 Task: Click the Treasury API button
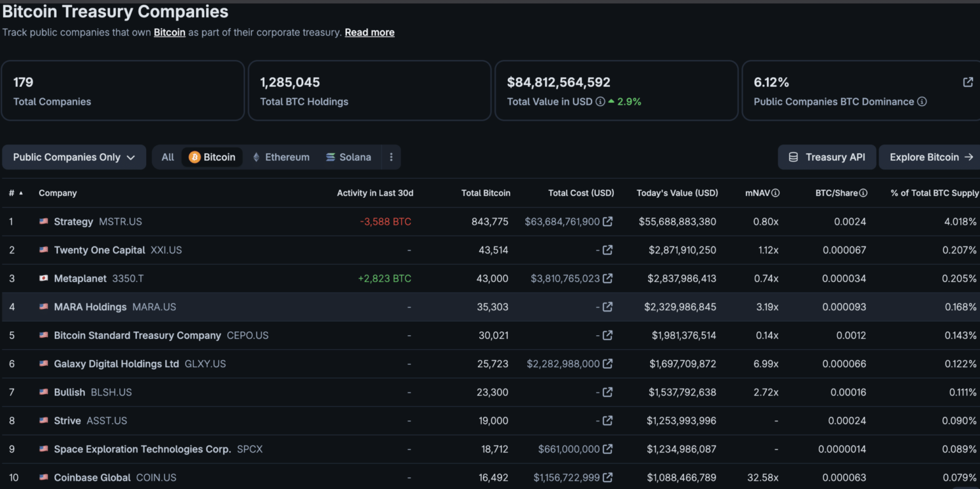tap(827, 157)
